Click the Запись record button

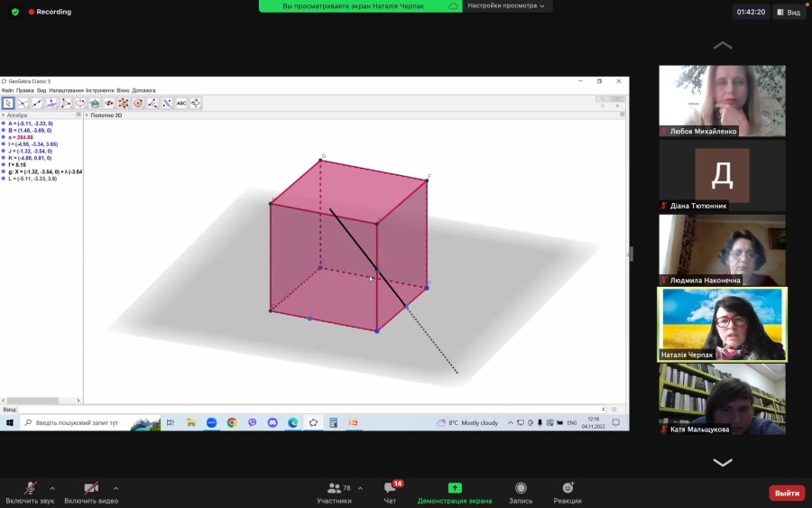coord(521,493)
